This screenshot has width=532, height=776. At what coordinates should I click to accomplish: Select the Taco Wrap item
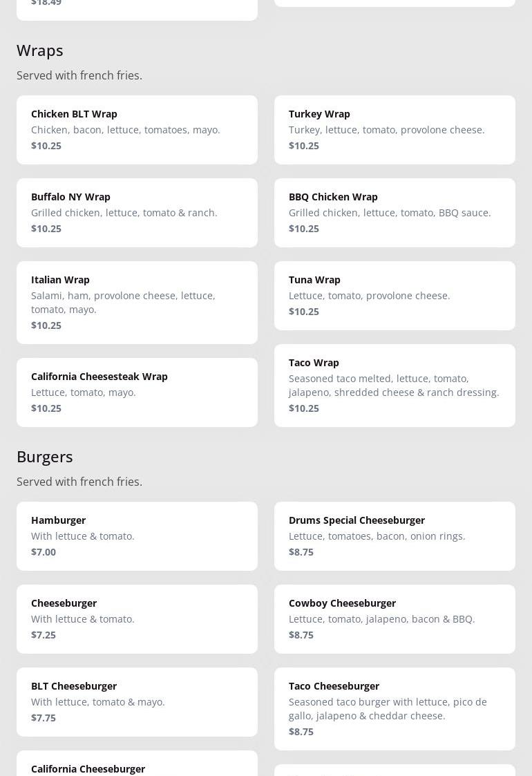click(x=395, y=386)
